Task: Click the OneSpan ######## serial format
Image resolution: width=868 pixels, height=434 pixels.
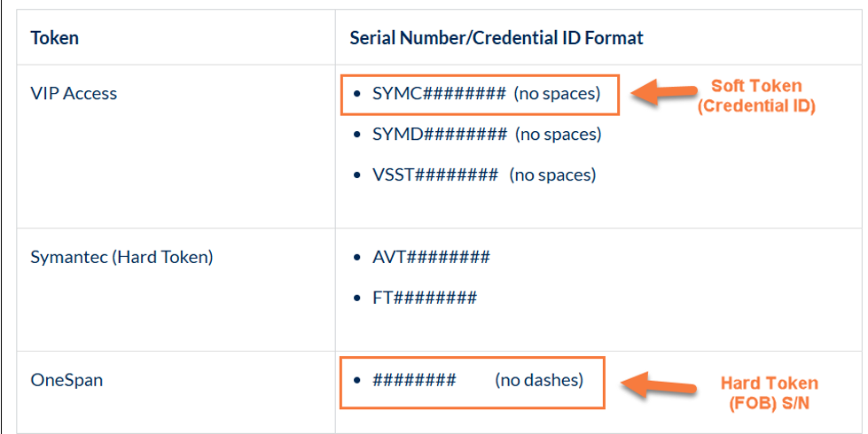Action: [414, 380]
